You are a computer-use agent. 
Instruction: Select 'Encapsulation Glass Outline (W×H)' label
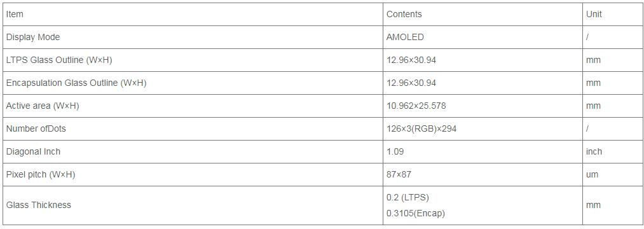(x=76, y=83)
